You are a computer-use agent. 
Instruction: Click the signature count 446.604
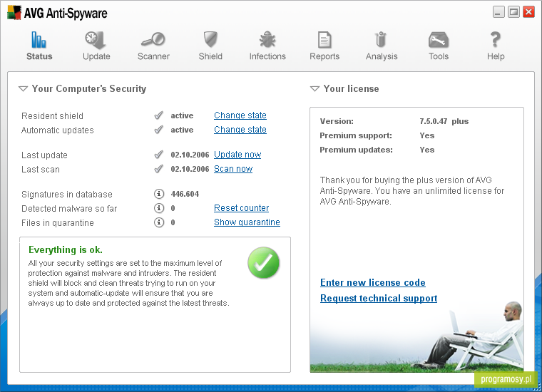point(185,194)
